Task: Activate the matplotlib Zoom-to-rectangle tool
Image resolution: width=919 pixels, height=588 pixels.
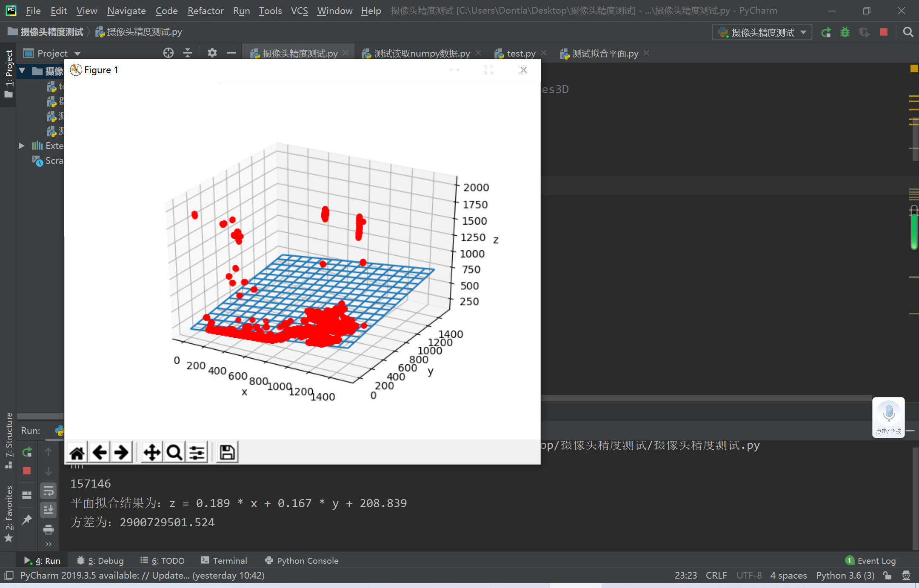Action: coord(174,452)
